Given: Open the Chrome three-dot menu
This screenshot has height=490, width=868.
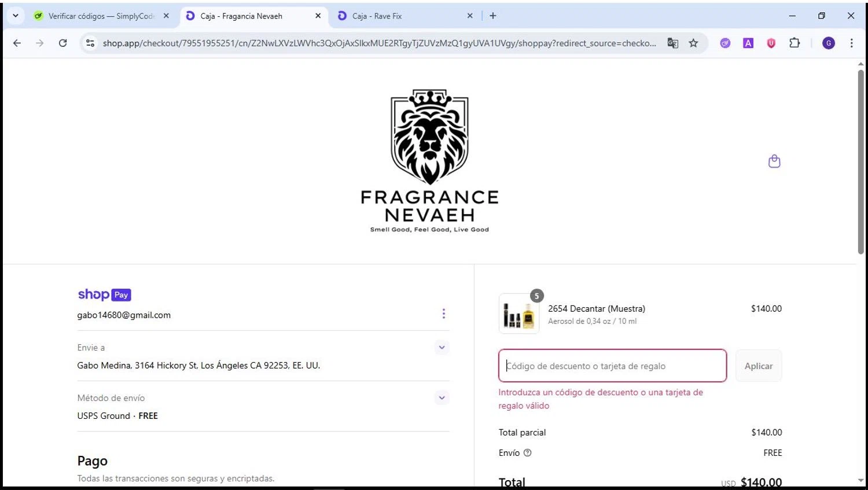Looking at the screenshot, I should (851, 43).
